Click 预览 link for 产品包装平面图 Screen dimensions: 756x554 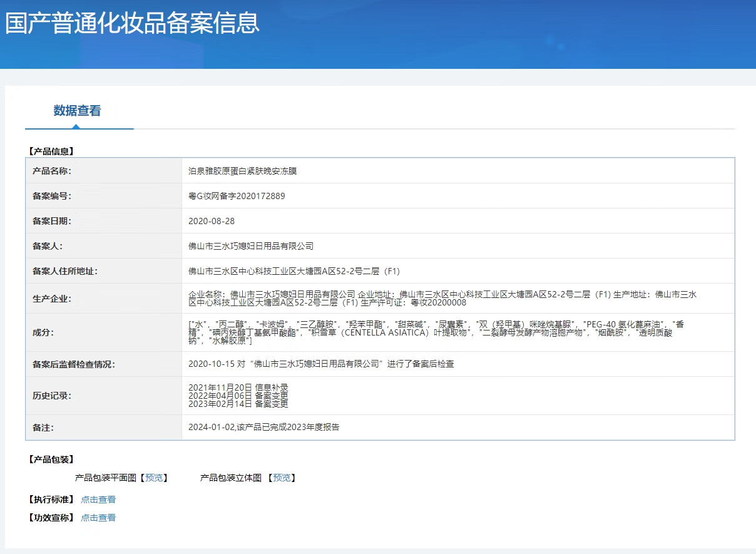[153, 478]
